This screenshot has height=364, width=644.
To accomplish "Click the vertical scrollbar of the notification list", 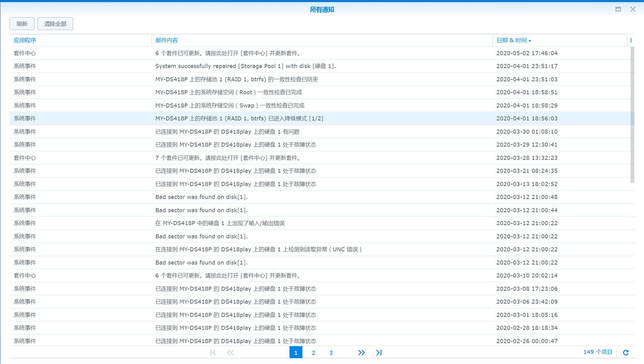I will click(x=632, y=115).
